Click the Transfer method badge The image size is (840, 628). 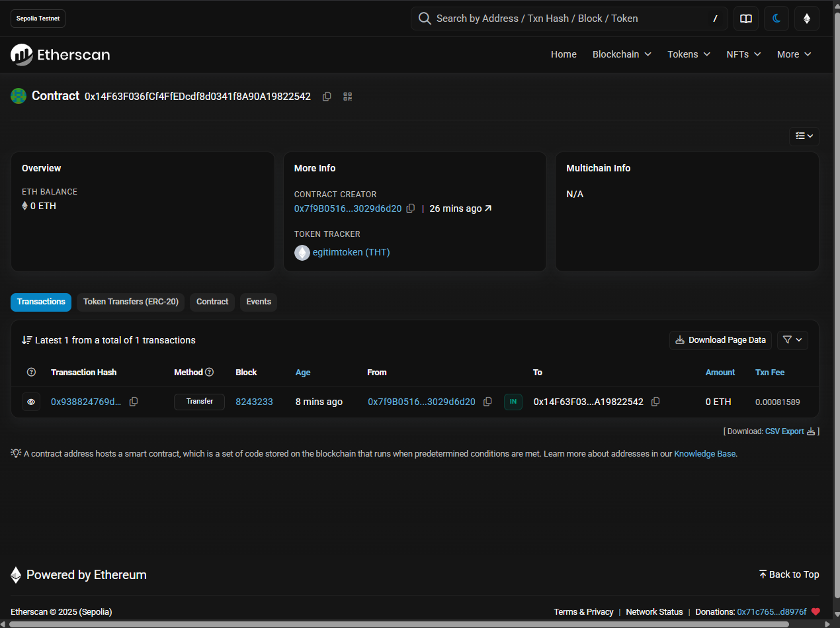tap(199, 402)
